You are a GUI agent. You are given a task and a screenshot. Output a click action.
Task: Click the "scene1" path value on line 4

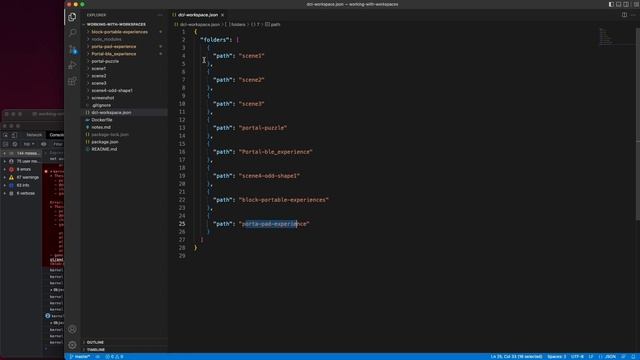[x=252, y=56]
